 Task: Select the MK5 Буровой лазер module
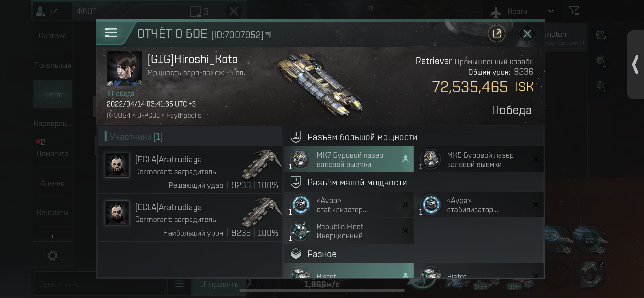pos(480,159)
